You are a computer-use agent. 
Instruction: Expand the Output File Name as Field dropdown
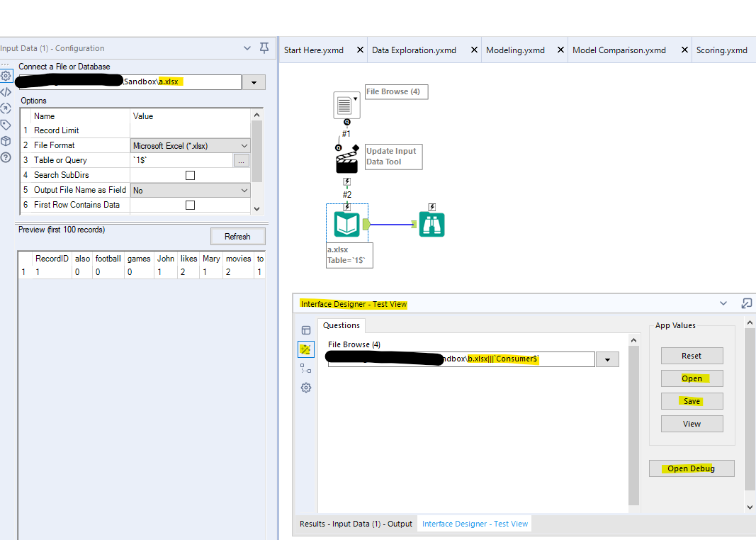[x=243, y=190]
